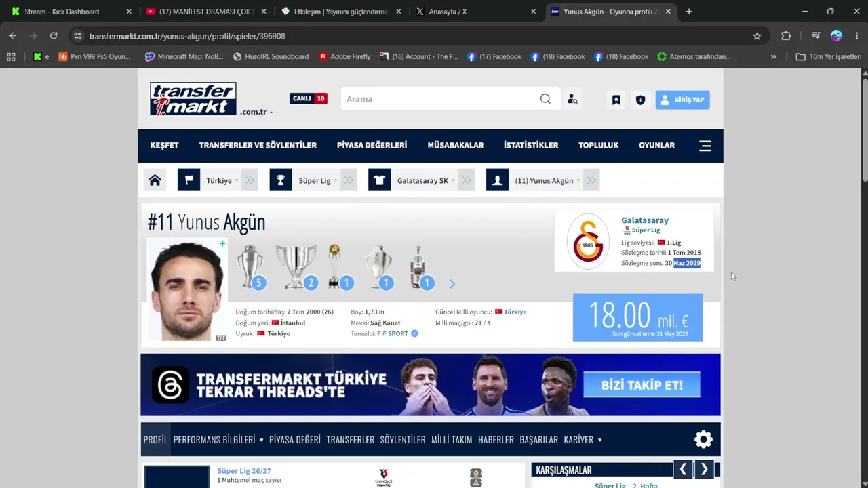868x488 pixels.
Task: Open the Topluluk menu
Action: pos(599,146)
